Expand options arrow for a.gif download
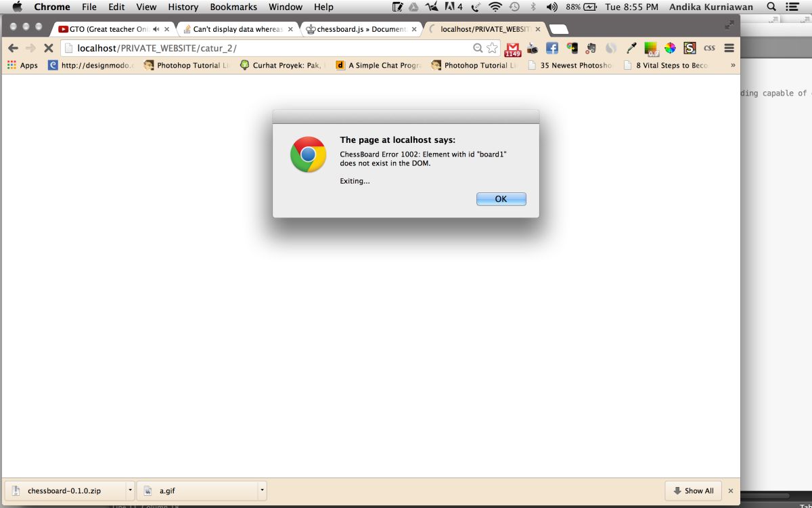Screen dimensions: 812x508 pos(262,490)
